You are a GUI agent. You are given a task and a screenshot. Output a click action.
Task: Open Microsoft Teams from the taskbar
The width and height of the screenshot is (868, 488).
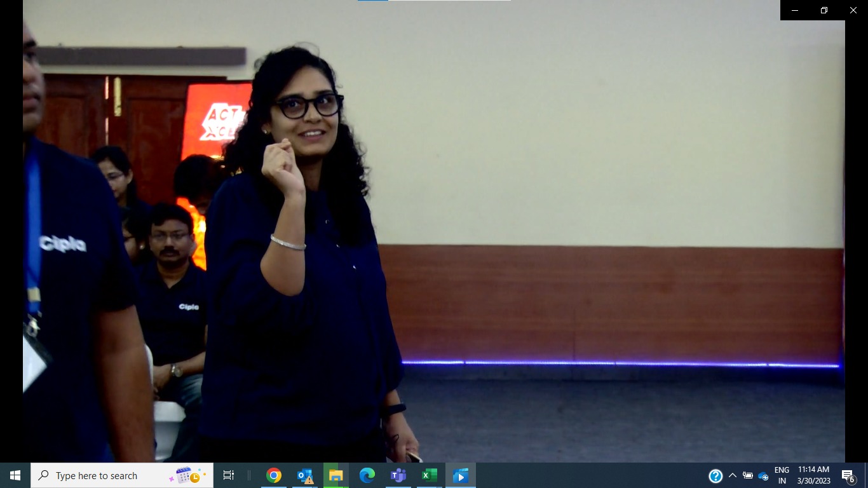(x=398, y=475)
